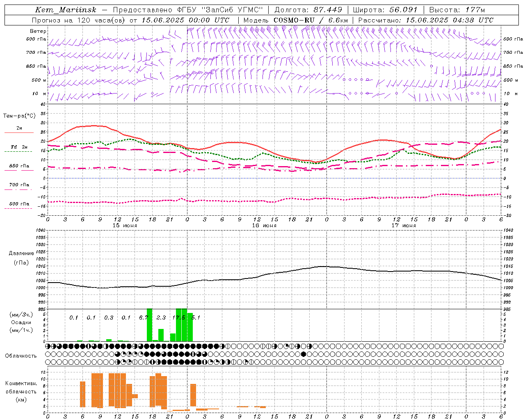
Task: Click the first orange convective cloud bar
Action: tap(82, 394)
